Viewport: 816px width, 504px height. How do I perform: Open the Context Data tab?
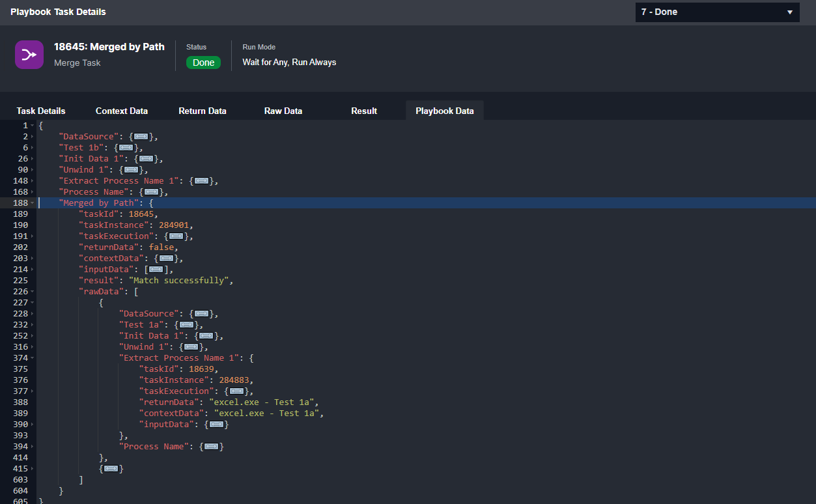pyautogui.click(x=122, y=111)
